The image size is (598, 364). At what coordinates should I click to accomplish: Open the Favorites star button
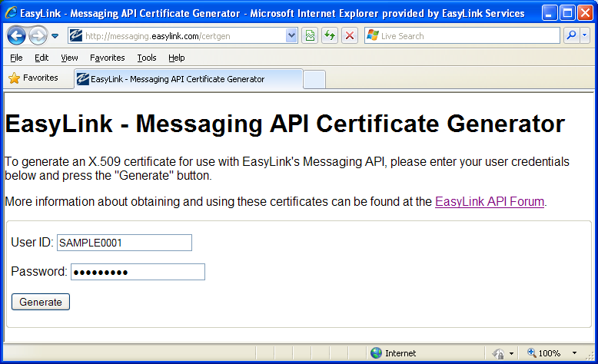click(x=34, y=78)
